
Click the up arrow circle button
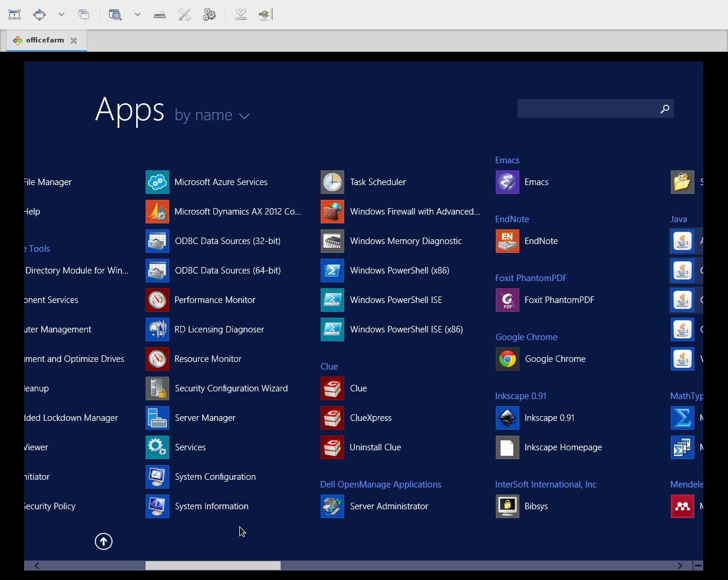(104, 541)
